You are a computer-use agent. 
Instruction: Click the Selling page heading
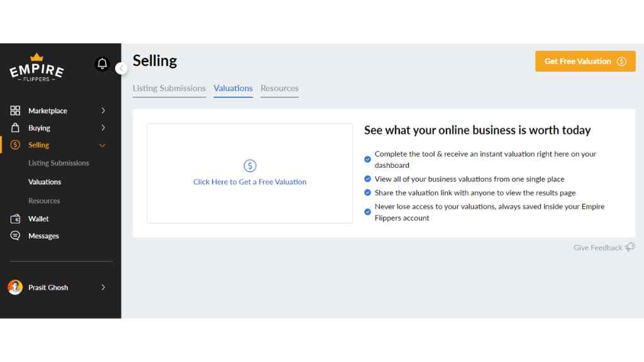(x=155, y=61)
